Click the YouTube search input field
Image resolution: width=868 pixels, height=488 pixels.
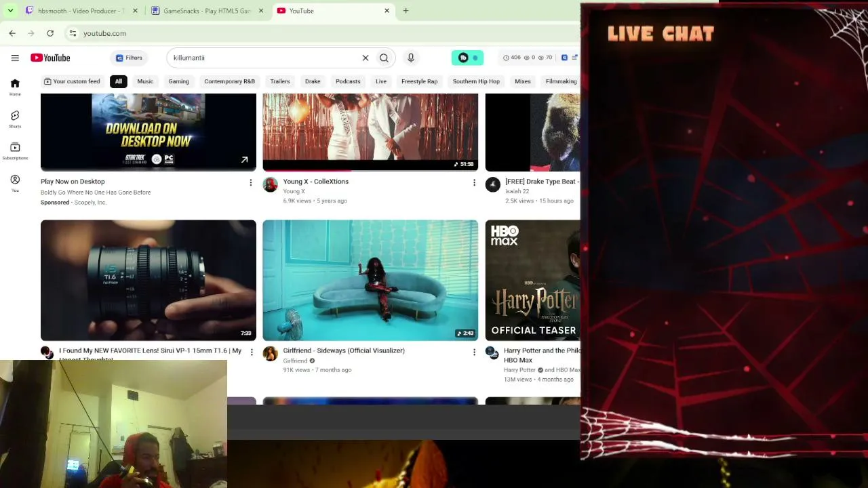tap(264, 58)
